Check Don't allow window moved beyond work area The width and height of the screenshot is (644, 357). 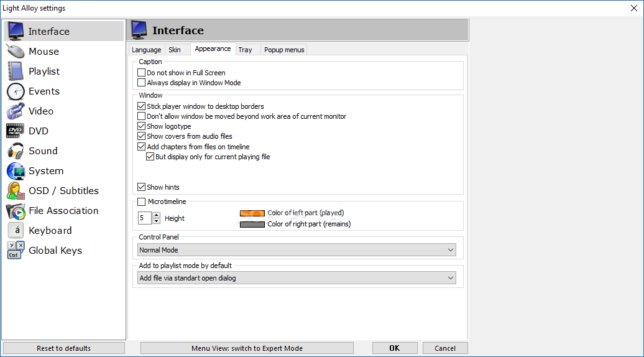coord(141,116)
